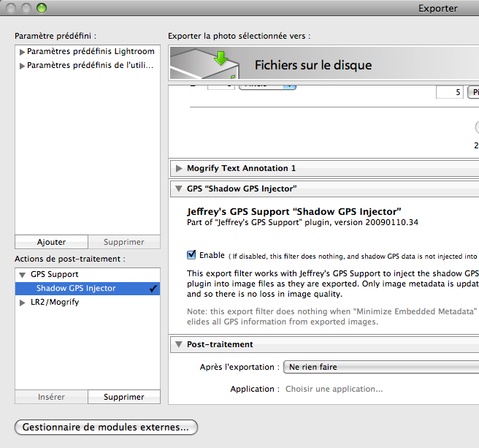Click the 'Mogrify Text Annotation 1' header text
Viewport: 479px width, 448px height.
[242, 168]
